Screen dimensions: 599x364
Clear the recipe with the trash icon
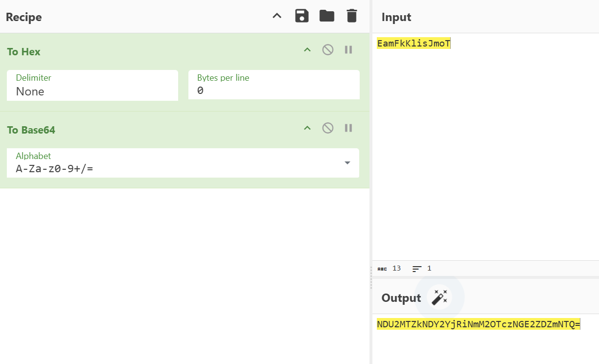point(351,16)
